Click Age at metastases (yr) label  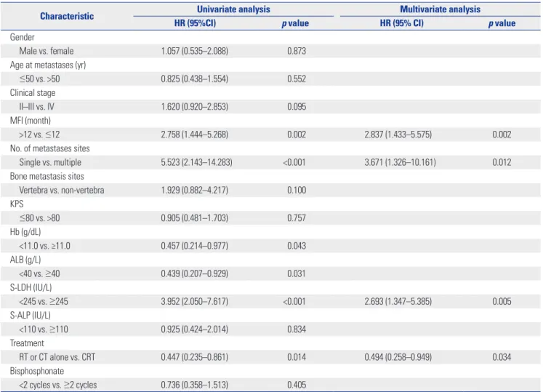(48, 65)
